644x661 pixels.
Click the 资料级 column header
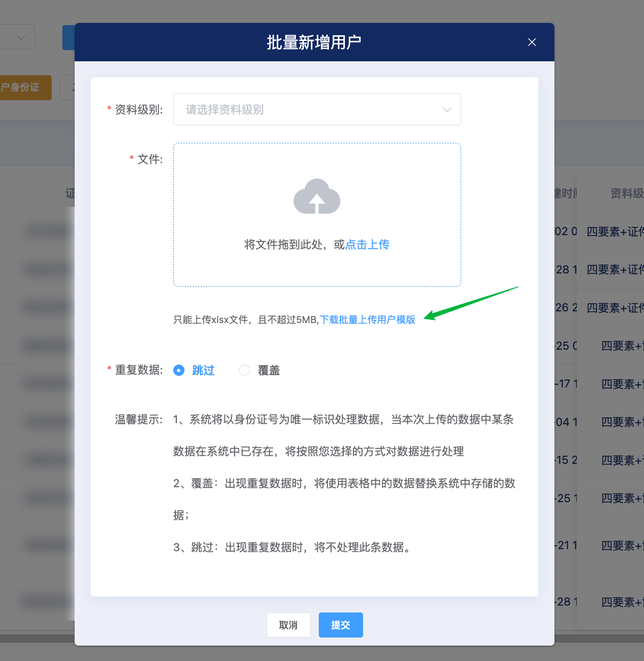click(x=626, y=193)
